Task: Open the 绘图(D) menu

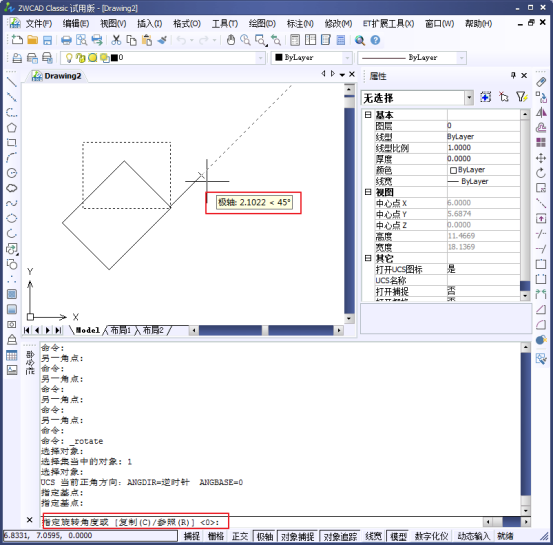Action: tap(262, 24)
